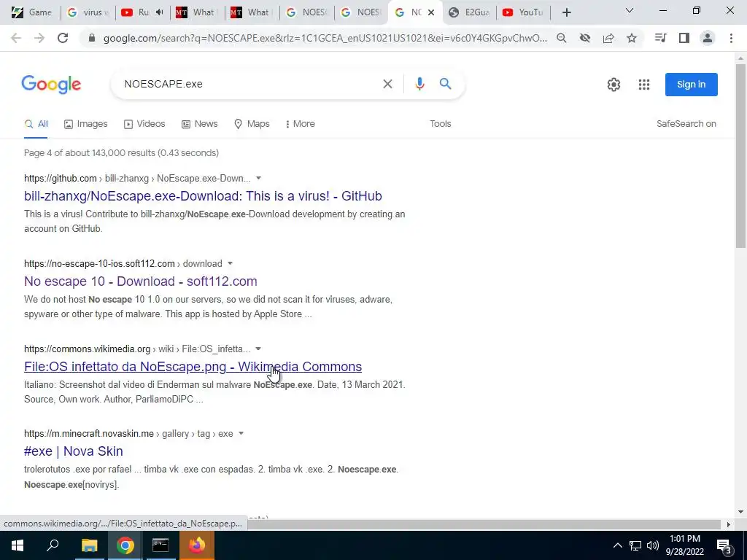Viewport: 747px width, 560px height.
Task: Mute the audio-playing YouTube tab
Action: (160, 12)
